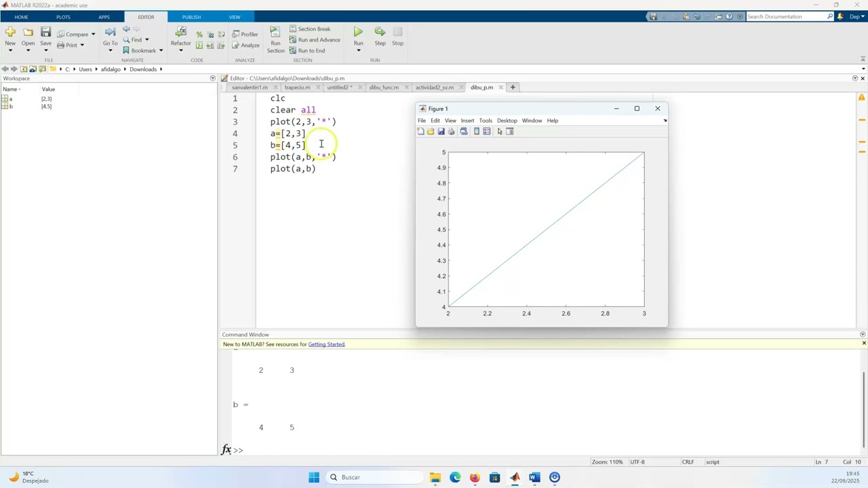The width and height of the screenshot is (868, 488).
Task: Click the Compare files button
Action: (x=73, y=34)
